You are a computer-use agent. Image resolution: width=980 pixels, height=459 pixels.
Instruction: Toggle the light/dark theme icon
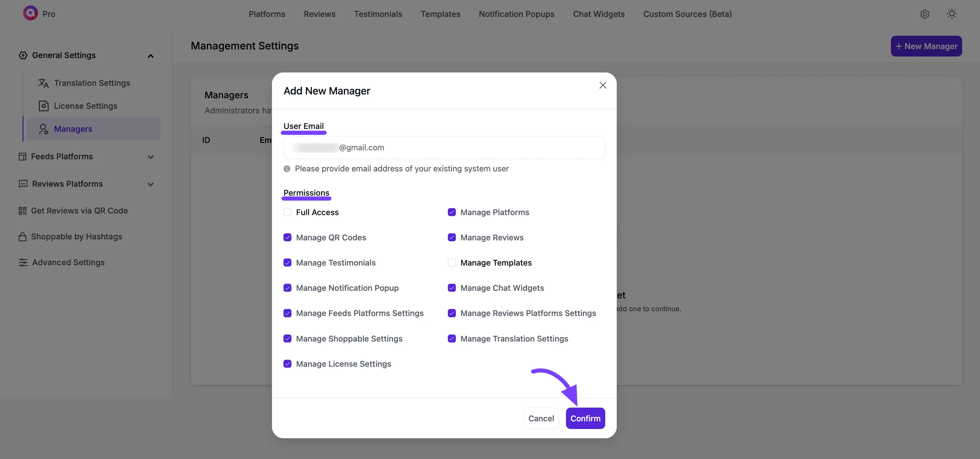(x=952, y=14)
